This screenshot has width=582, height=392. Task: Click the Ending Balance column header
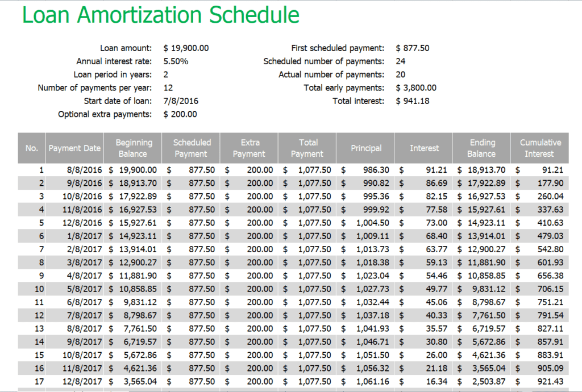tap(481, 148)
